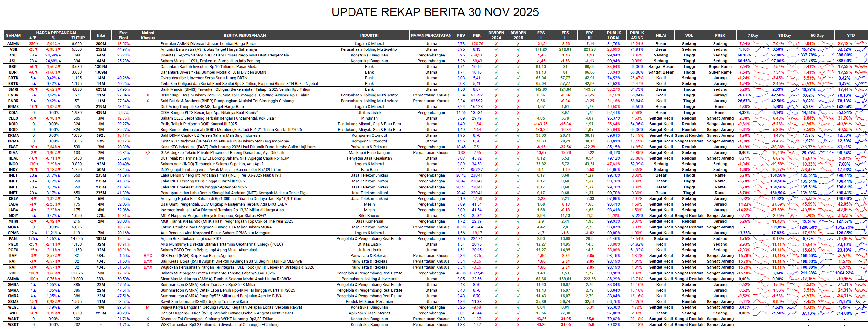Image resolution: width=868 pixels, height=329 pixels.
Task: Click the Dividen 2024 mark in MORA row
Action: tap(496, 227)
